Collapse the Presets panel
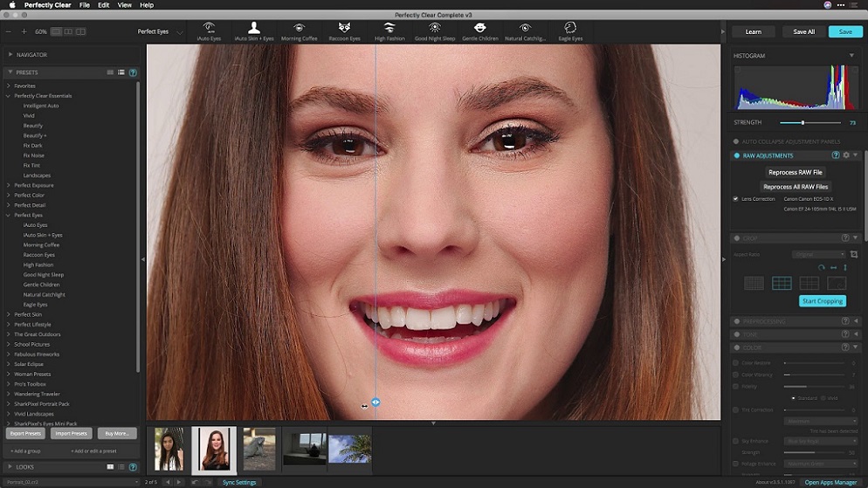Viewport: 868px width, 488px height. (x=10, y=72)
